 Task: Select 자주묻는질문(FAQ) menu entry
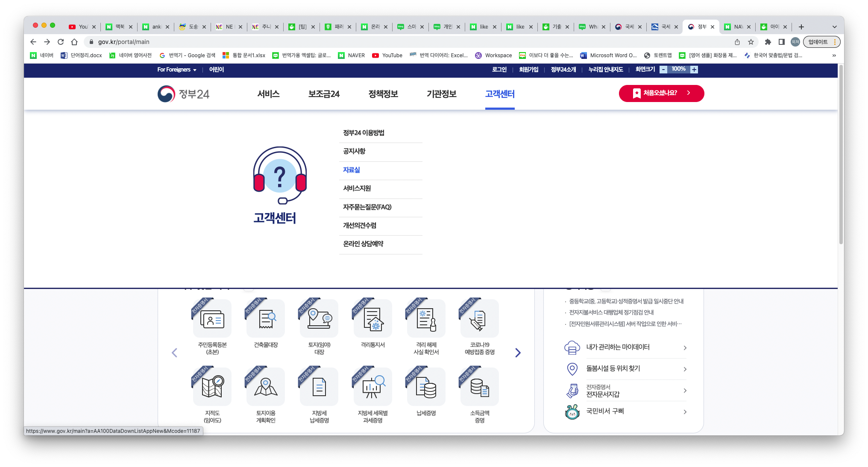click(367, 207)
